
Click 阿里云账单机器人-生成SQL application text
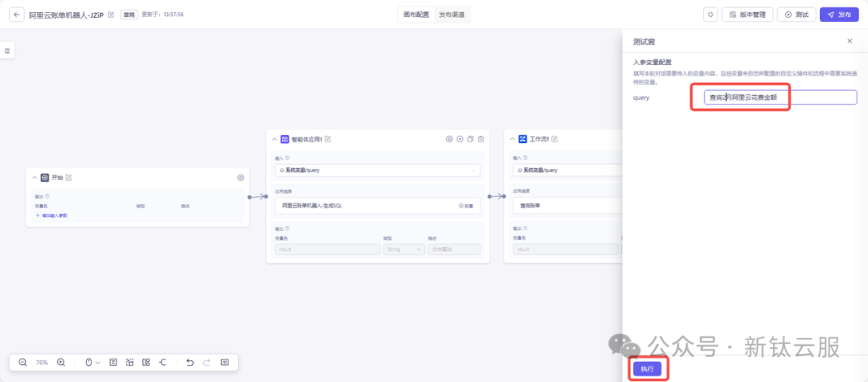pos(312,206)
